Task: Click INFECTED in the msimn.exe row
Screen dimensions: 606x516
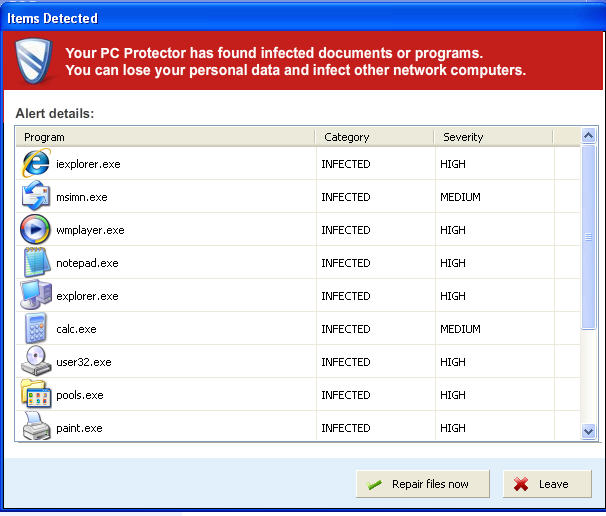Action: [x=346, y=197]
